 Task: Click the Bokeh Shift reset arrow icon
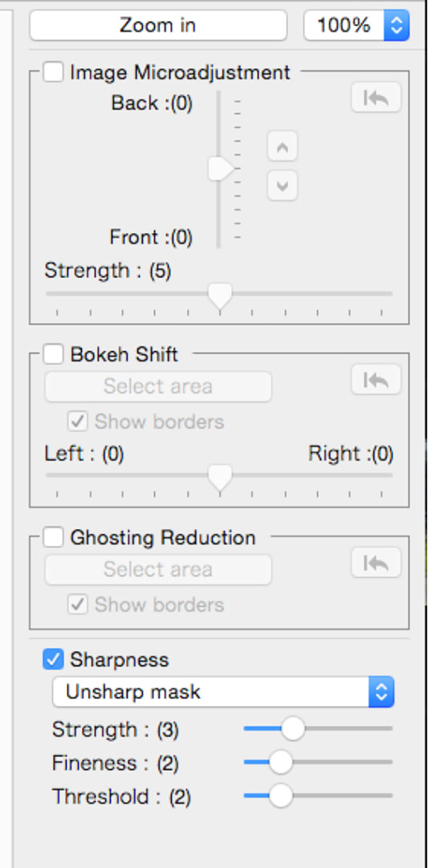pyautogui.click(x=376, y=380)
